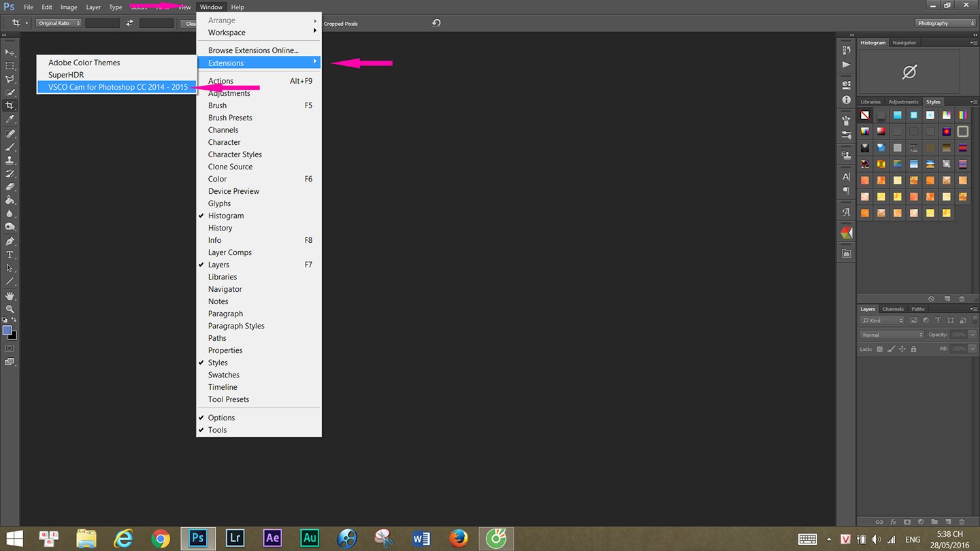Open the Opacity dropdown arrow
This screenshot has width=980, height=551.
click(972, 335)
